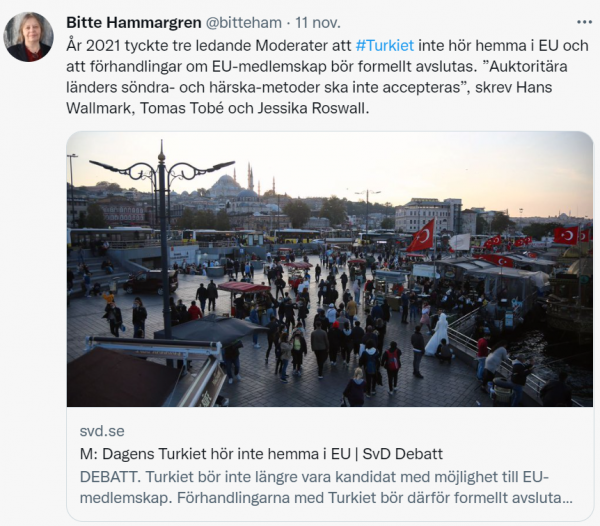Click the ornate street lamp in photo

pyautogui.click(x=162, y=237)
